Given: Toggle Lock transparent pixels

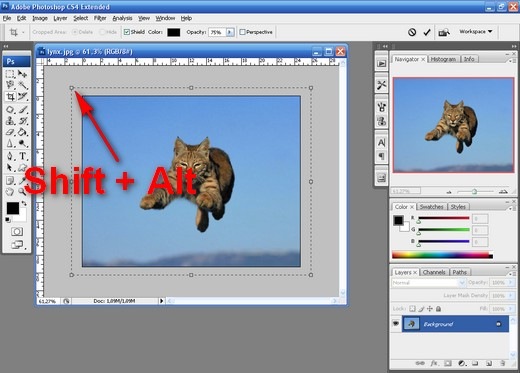Looking at the screenshot, I should 412,309.
